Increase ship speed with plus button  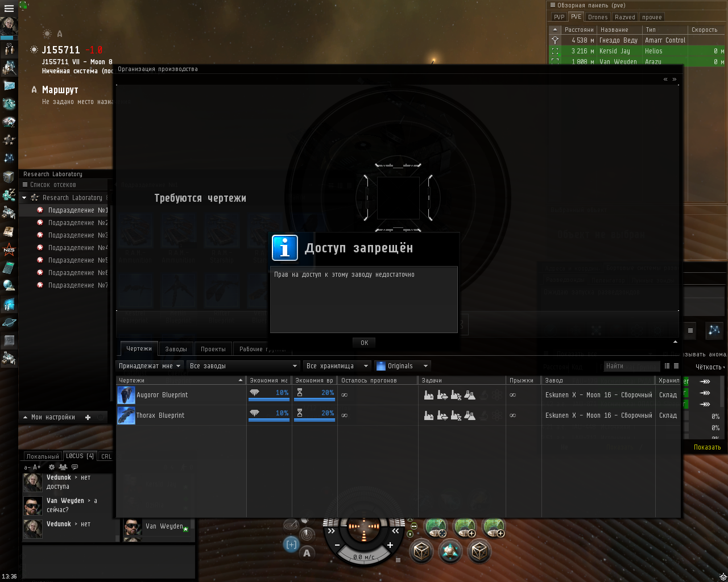point(390,545)
